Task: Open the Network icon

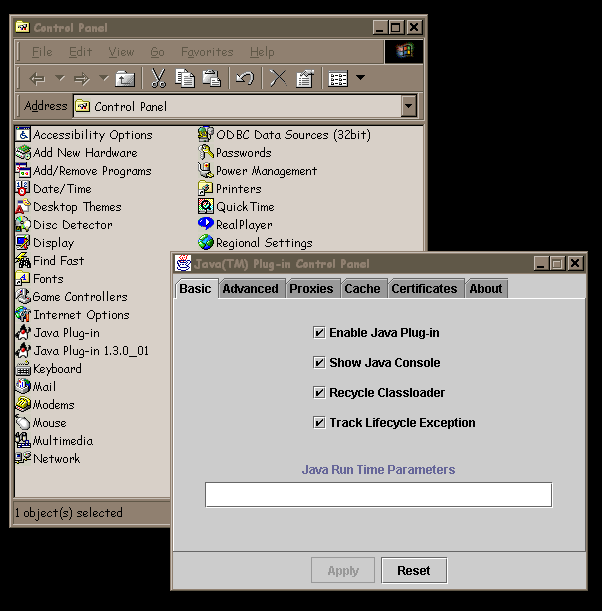Action: tap(23, 458)
